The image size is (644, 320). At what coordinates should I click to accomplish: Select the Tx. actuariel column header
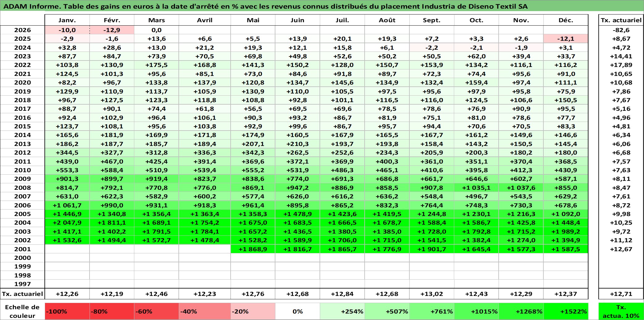pos(621,20)
